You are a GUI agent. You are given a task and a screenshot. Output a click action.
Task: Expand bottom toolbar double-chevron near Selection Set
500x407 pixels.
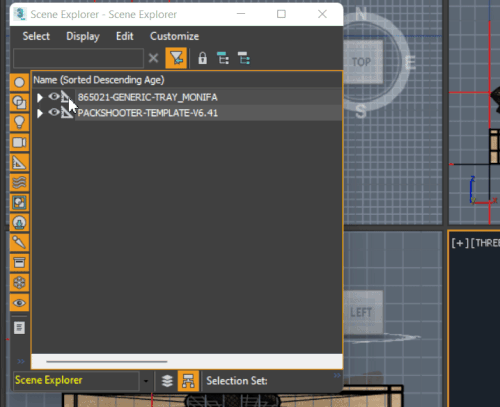coord(337,375)
